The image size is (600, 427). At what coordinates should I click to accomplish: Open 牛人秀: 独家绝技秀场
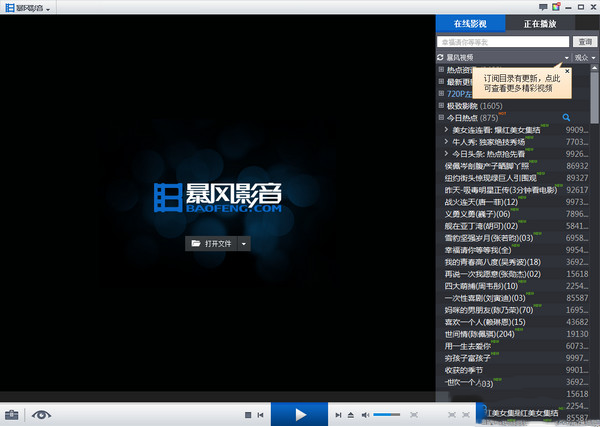click(489, 142)
